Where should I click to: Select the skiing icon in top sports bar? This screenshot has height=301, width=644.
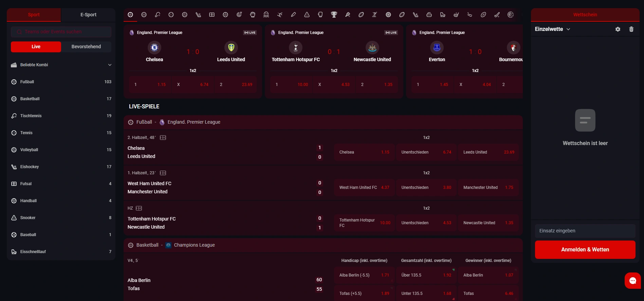click(x=280, y=15)
